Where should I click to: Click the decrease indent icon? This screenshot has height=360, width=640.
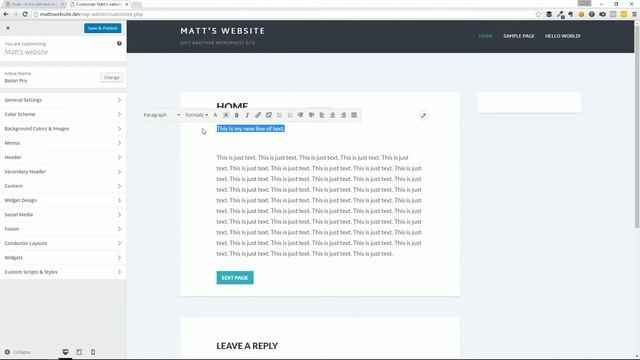pyautogui.click(x=300, y=115)
